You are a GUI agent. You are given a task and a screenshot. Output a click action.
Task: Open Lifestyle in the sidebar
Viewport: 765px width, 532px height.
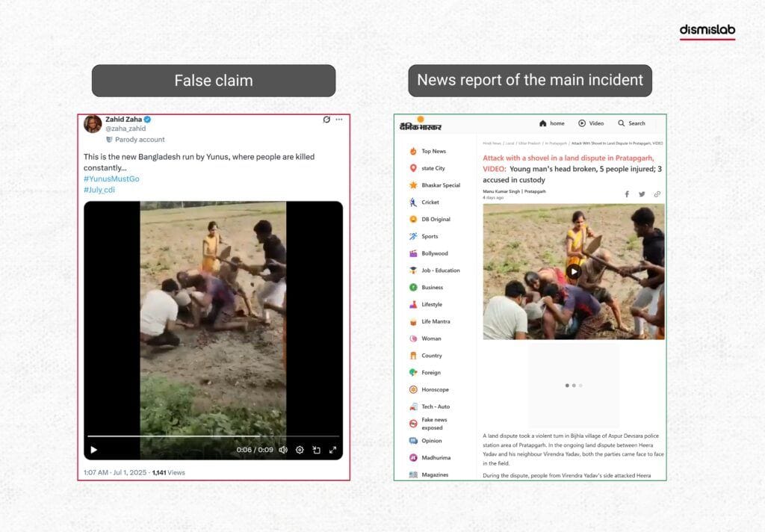pos(425,305)
